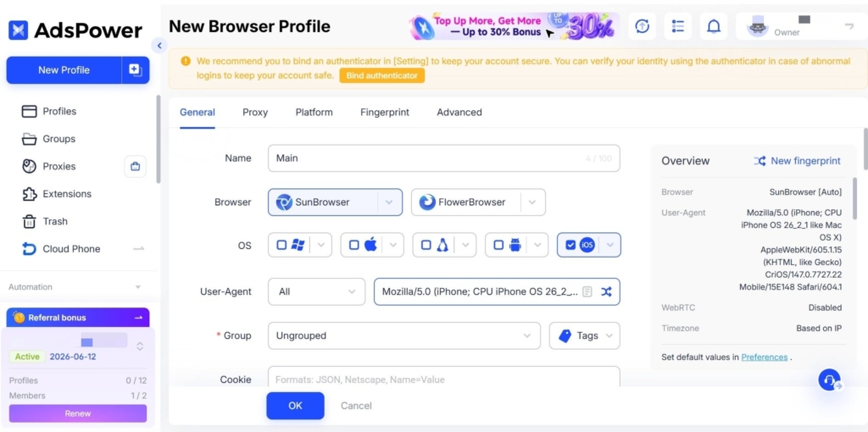Switch to the Fingerprint tab

click(x=385, y=113)
